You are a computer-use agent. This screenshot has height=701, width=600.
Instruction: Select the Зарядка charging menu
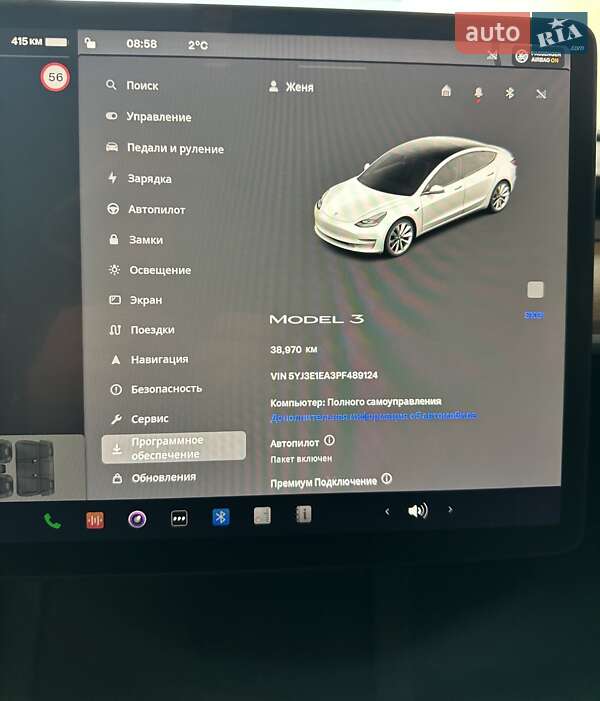(x=139, y=178)
